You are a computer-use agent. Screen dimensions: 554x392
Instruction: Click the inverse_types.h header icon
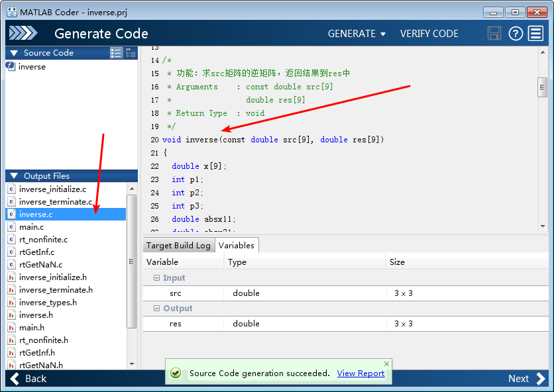[x=11, y=303]
